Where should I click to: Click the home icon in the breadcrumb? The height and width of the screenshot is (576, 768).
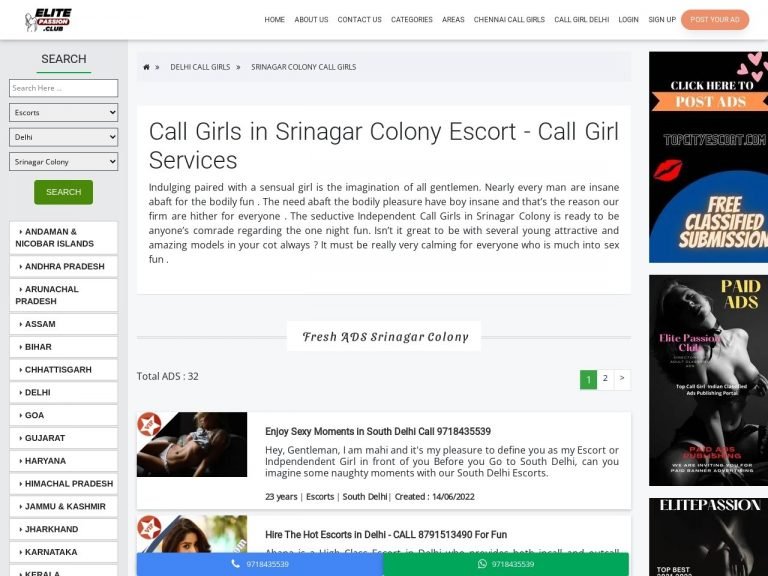click(146, 67)
